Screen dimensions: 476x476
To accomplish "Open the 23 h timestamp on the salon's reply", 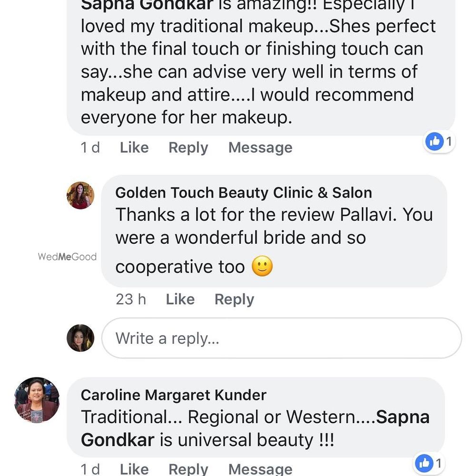I will pos(130,299).
